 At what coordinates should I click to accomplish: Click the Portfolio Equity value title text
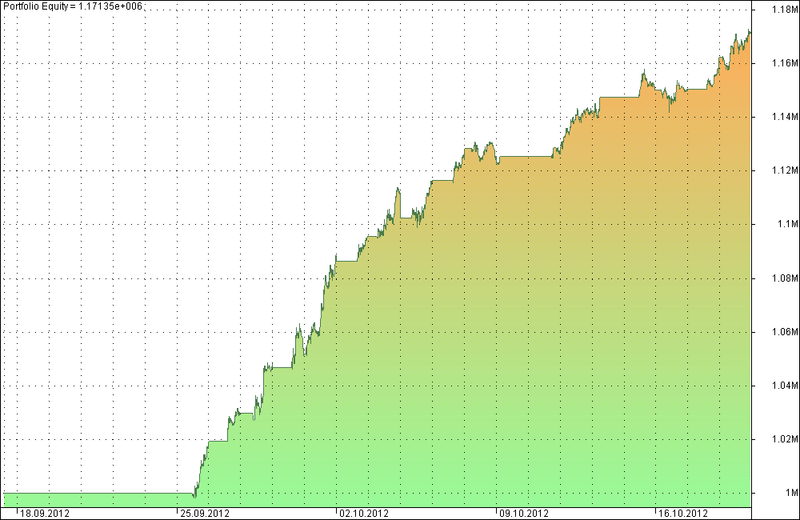pos(73,7)
